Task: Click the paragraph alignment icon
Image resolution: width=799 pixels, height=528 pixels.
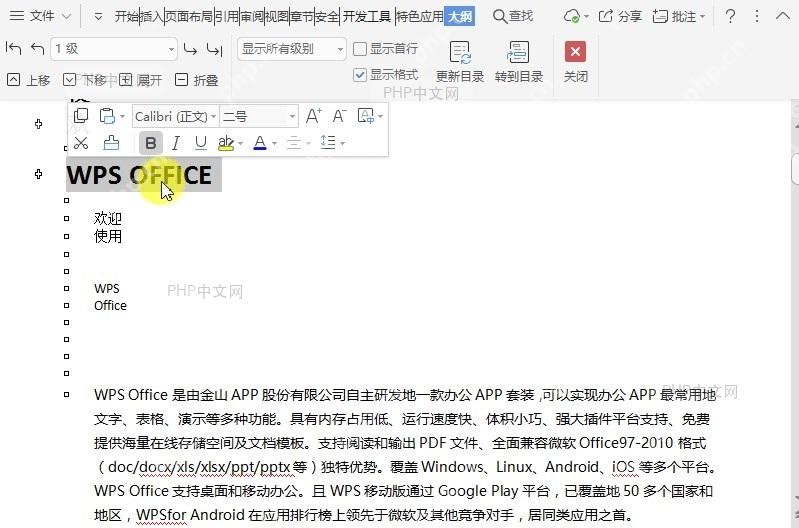Action: pyautogui.click(x=294, y=143)
